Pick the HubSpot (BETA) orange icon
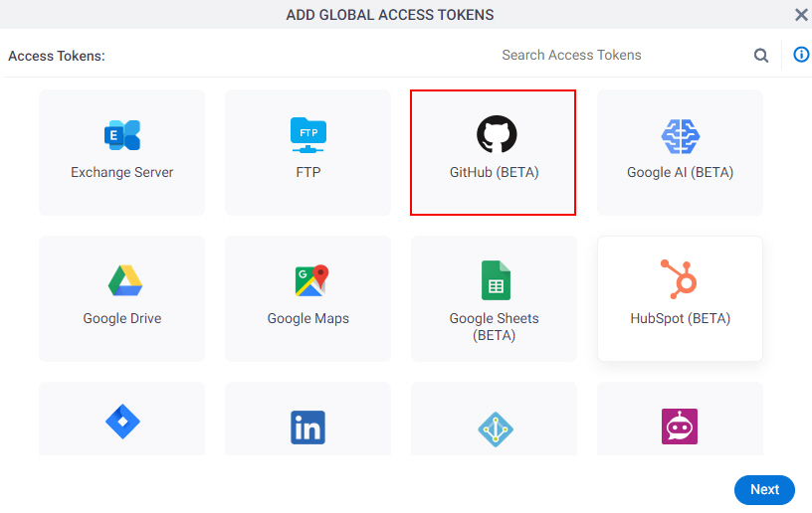 (x=679, y=279)
